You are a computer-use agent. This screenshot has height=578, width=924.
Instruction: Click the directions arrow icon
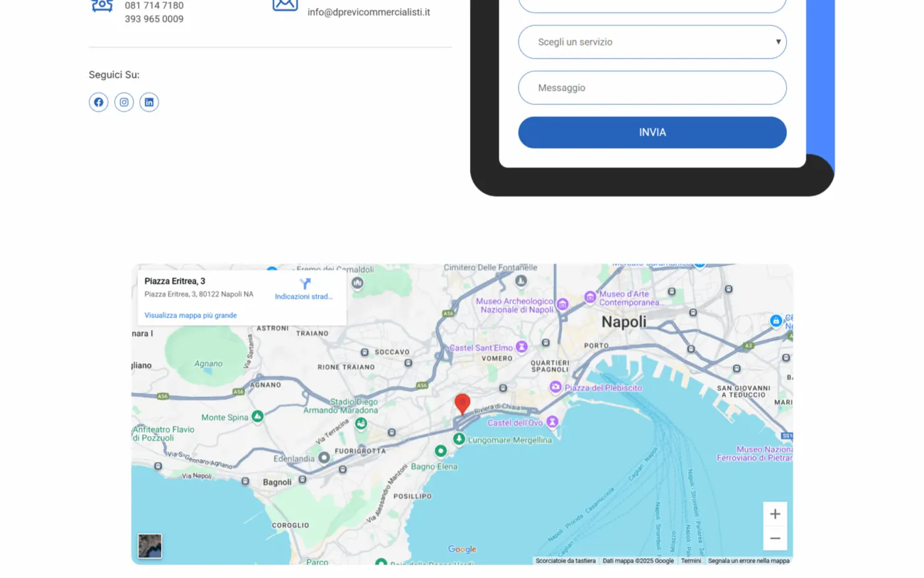305,284
